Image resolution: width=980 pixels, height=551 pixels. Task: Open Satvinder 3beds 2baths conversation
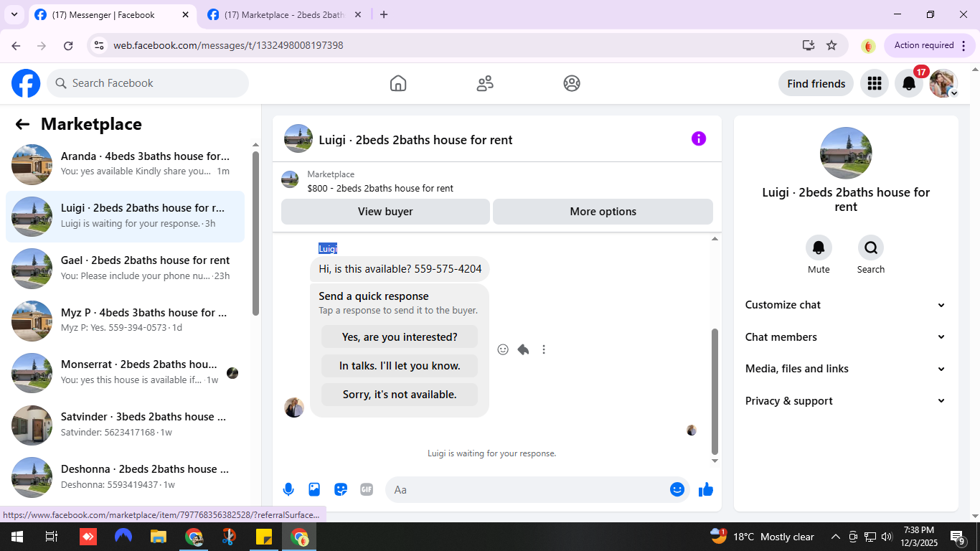coord(125,425)
